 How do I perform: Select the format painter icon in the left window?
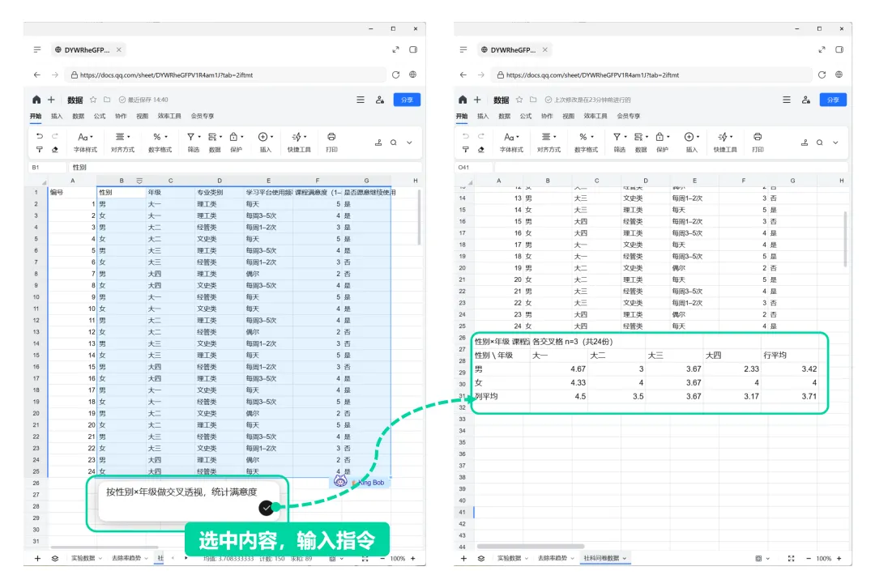pos(39,150)
